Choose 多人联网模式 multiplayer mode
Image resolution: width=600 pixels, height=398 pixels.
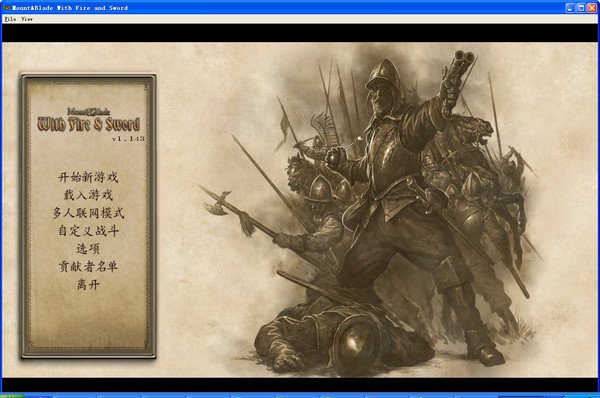[88, 213]
